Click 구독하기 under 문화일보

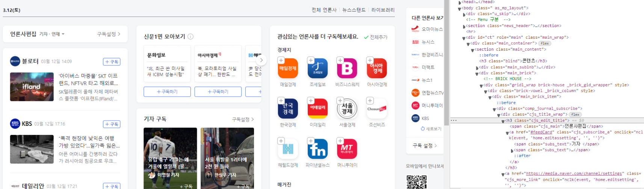tap(167, 92)
